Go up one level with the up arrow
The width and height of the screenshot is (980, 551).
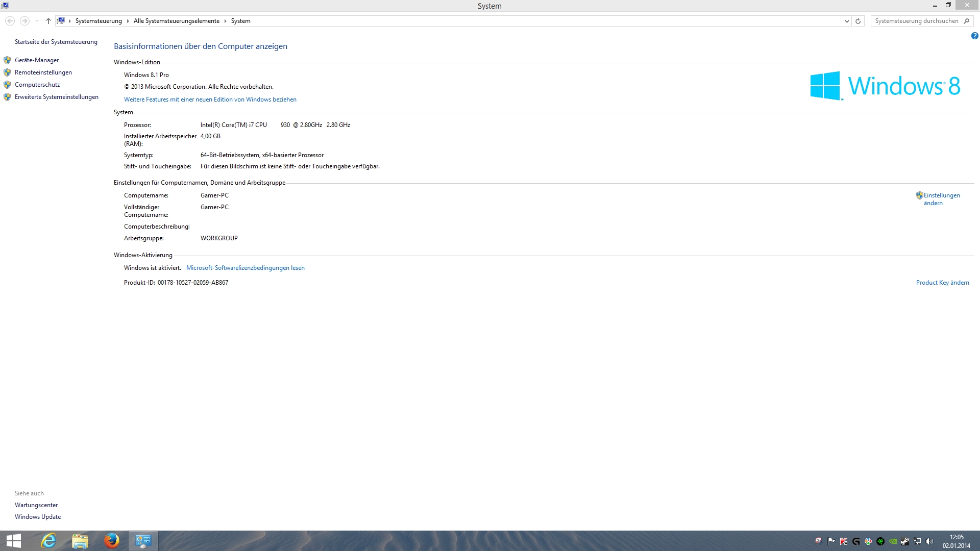(x=48, y=21)
